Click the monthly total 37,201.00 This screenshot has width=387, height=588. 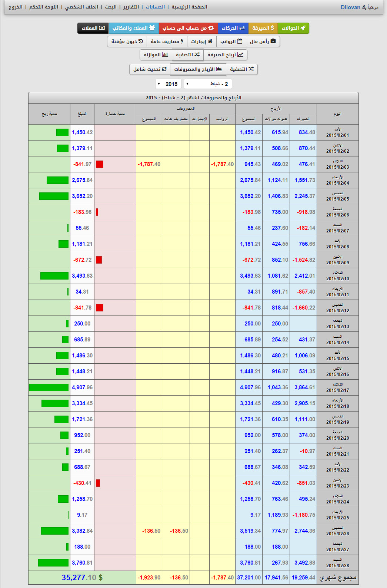pos(249,578)
